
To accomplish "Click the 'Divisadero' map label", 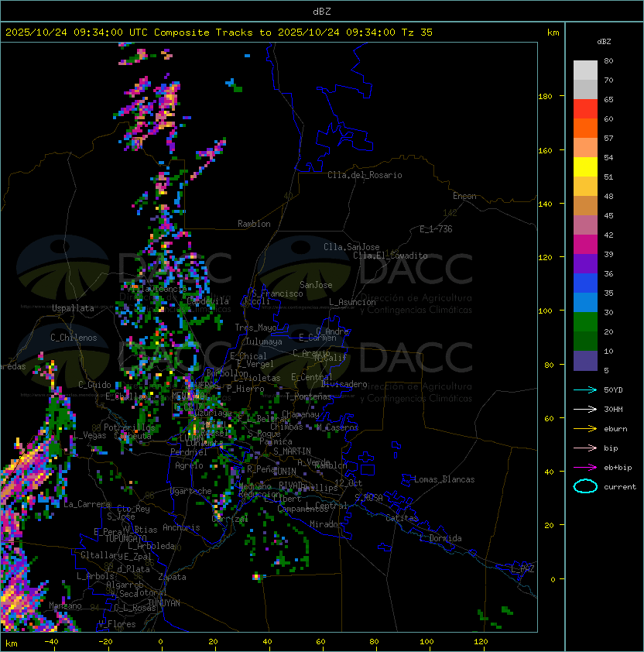I will click(x=344, y=384).
